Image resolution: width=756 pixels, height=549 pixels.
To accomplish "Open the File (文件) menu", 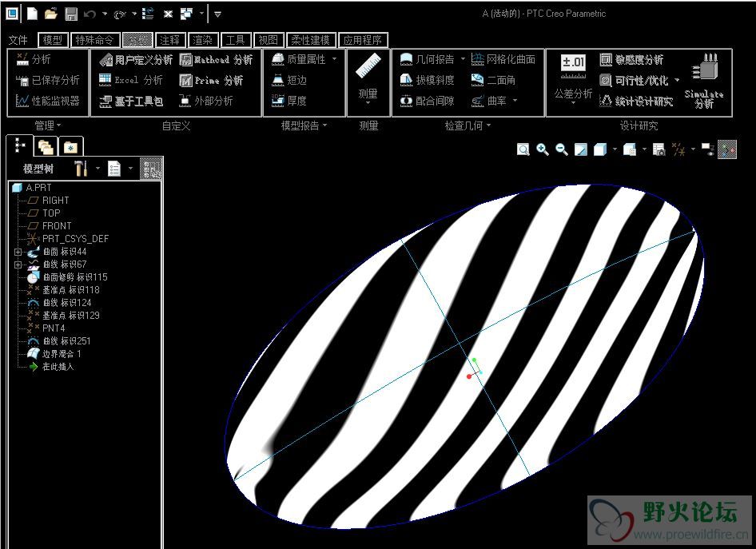I will click(18, 40).
